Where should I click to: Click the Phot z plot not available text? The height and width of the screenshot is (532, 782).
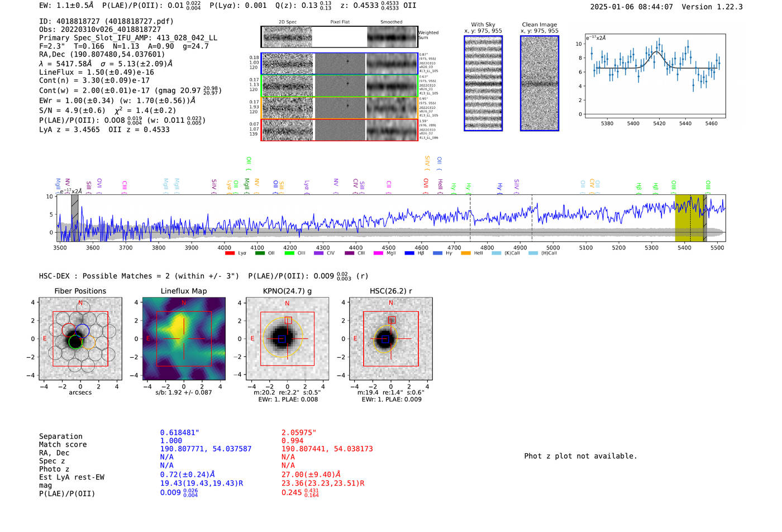pos(580,456)
